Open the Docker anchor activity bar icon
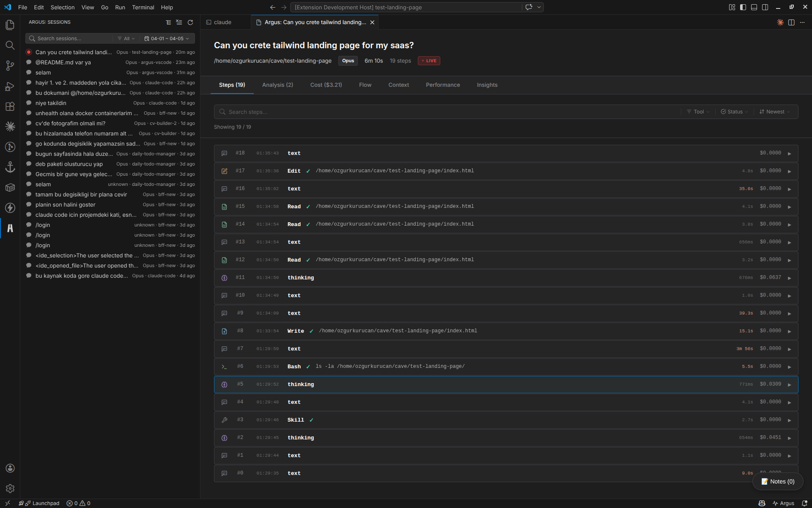This screenshot has width=812, height=508. click(10, 167)
